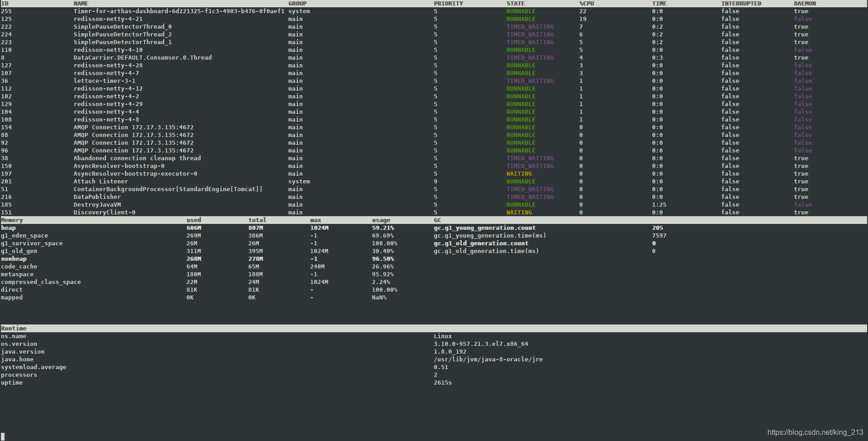Viewport: 868px width, 441px height.
Task: Select AsyncResolver-bootstrap-0 thread name
Action: click(119, 166)
